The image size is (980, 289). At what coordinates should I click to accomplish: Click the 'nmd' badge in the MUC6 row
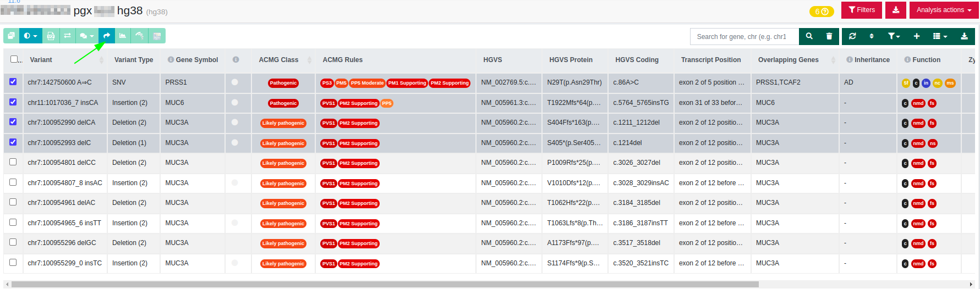coord(918,103)
